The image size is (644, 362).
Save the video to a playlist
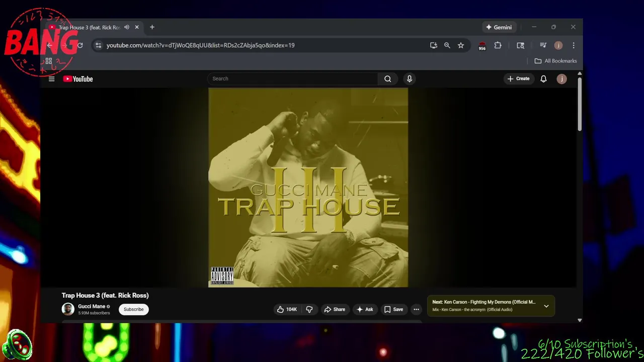click(393, 310)
